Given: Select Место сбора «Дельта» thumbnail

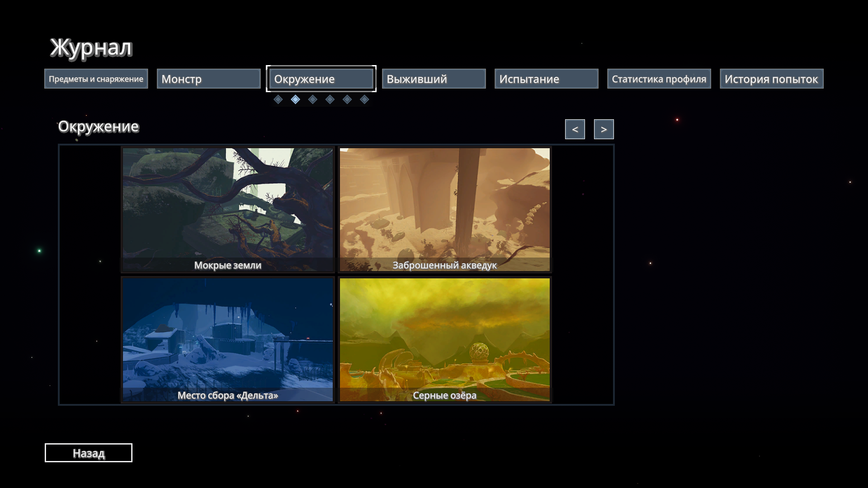Looking at the screenshot, I should tap(228, 339).
